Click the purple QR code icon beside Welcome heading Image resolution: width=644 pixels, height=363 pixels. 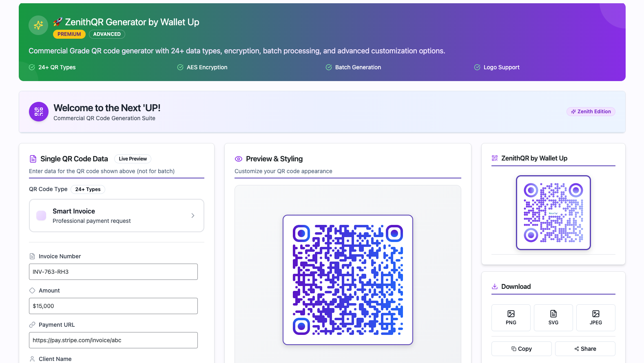tap(39, 112)
